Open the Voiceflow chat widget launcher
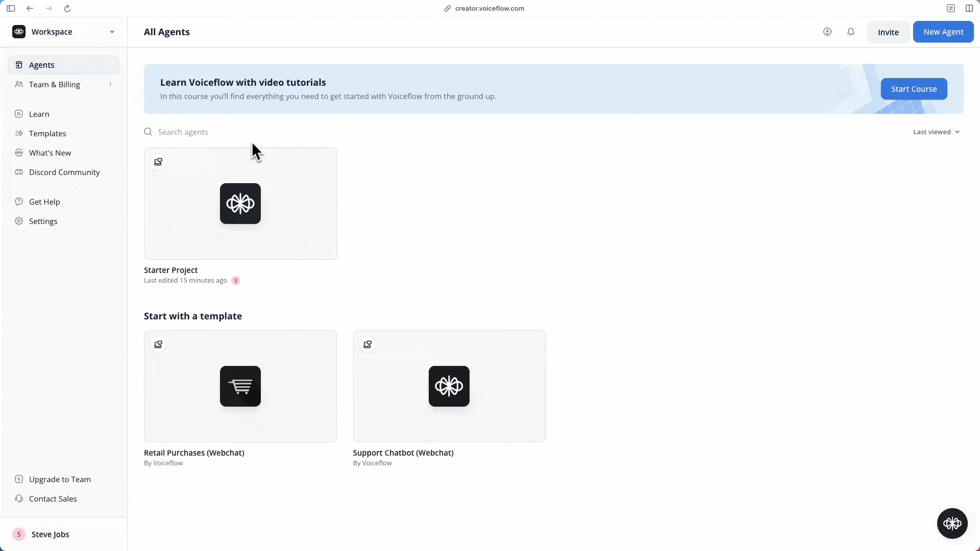The height and width of the screenshot is (551, 980). click(952, 523)
